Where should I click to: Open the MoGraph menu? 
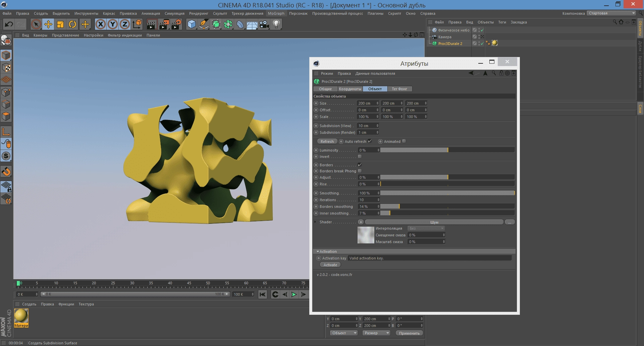tap(276, 13)
